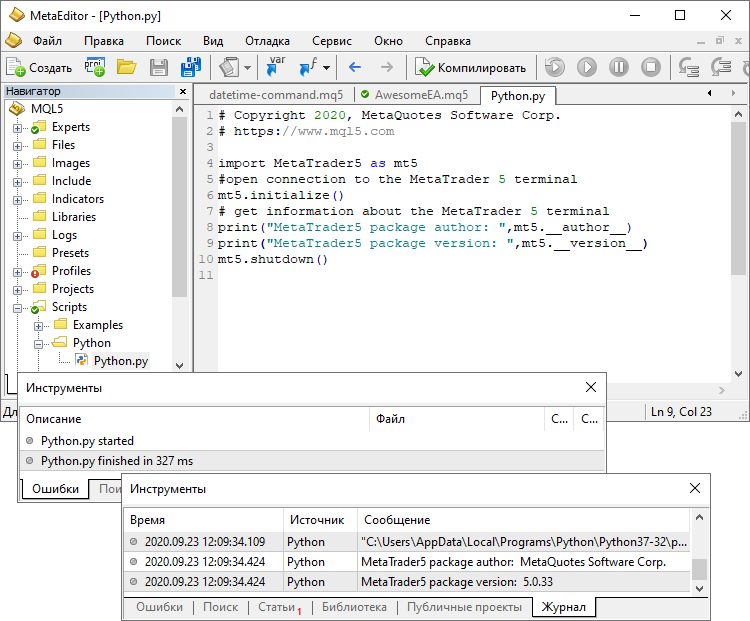
Task: Click the step over icon
Action: coord(721,67)
